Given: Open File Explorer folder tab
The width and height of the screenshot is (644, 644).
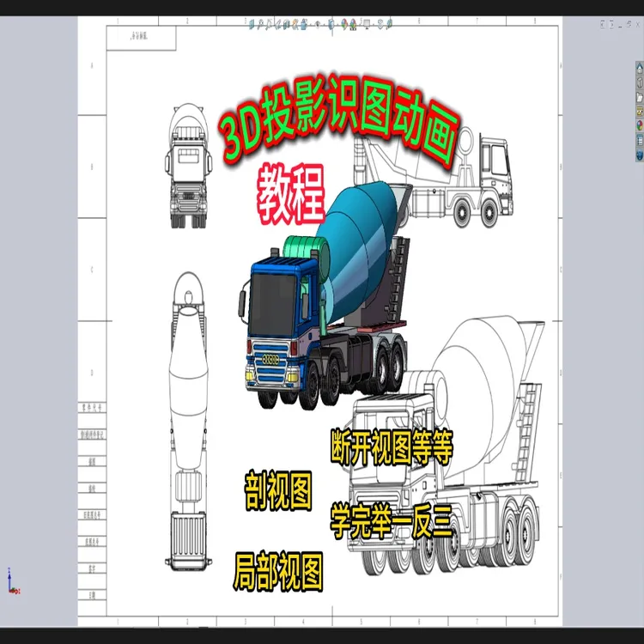Looking at the screenshot, I should coord(640,97).
